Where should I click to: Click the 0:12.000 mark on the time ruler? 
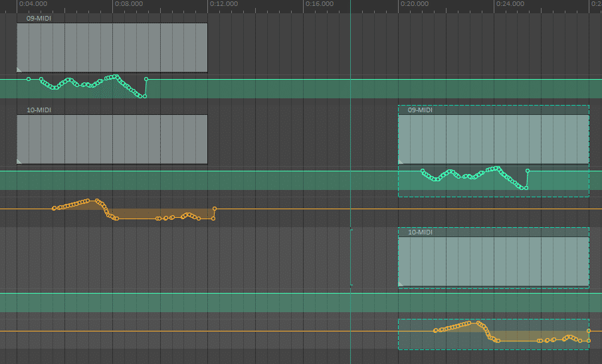coord(224,4)
